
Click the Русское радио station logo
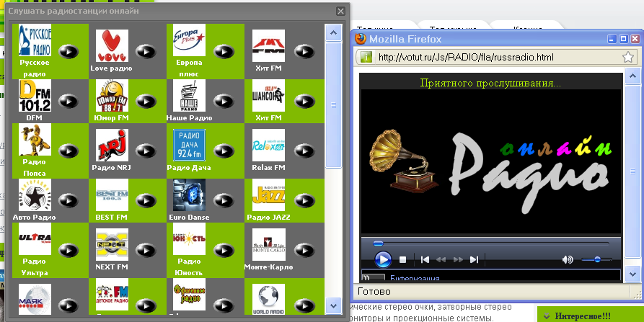coord(35,40)
